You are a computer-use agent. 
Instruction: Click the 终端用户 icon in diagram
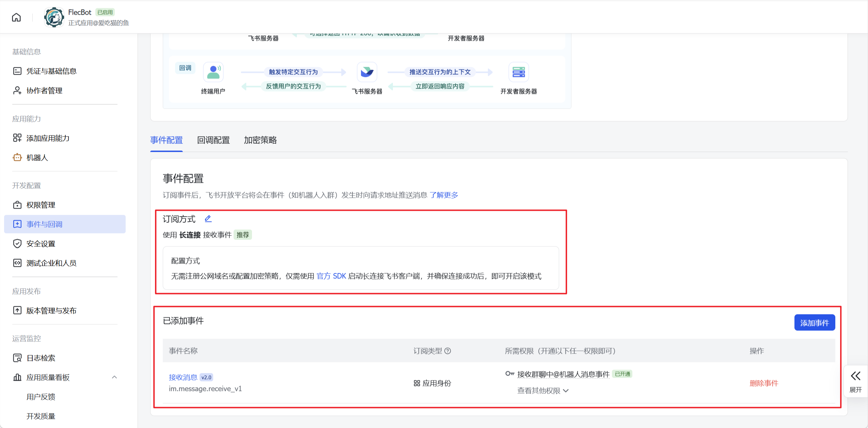point(213,72)
